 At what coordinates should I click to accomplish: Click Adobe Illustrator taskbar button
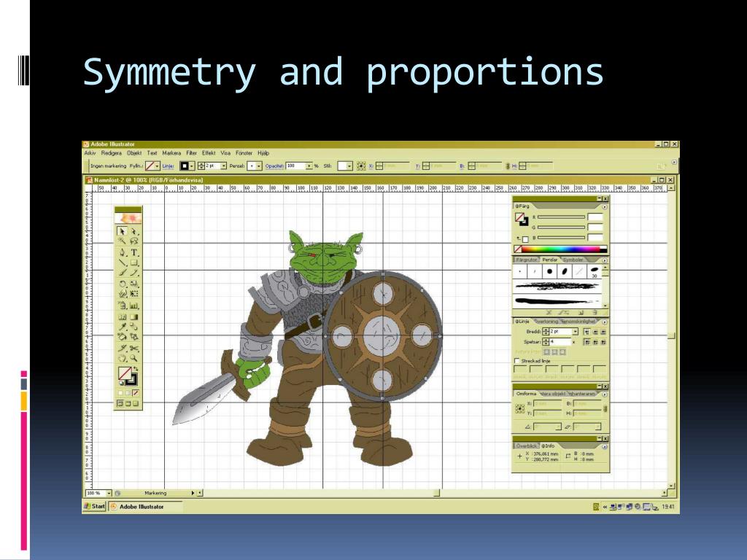(x=145, y=507)
